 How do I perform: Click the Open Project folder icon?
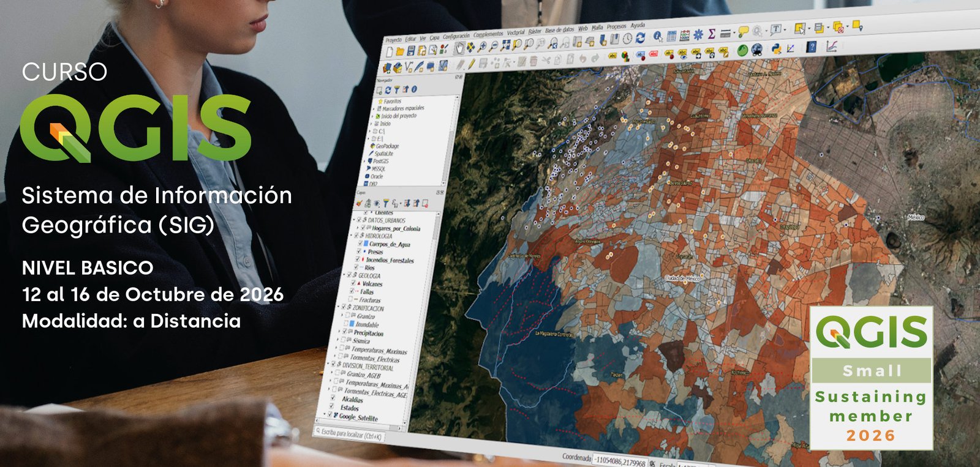tap(400, 51)
